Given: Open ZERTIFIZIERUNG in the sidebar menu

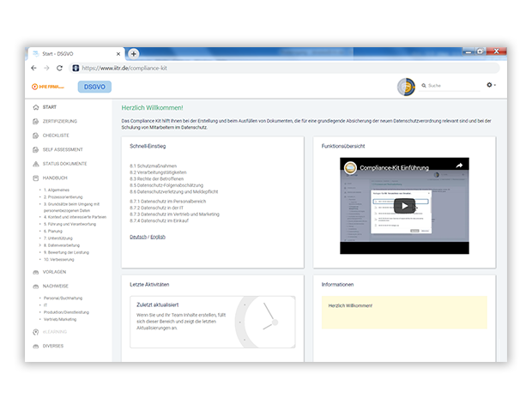Looking at the screenshot, I should (60, 122).
